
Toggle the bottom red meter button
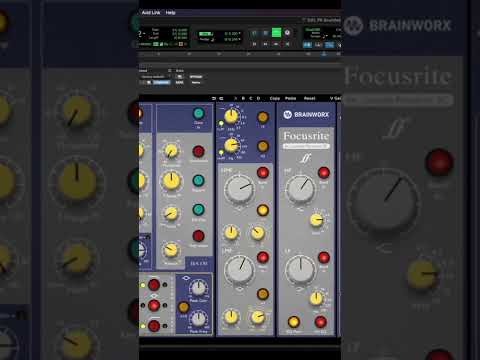154,326
